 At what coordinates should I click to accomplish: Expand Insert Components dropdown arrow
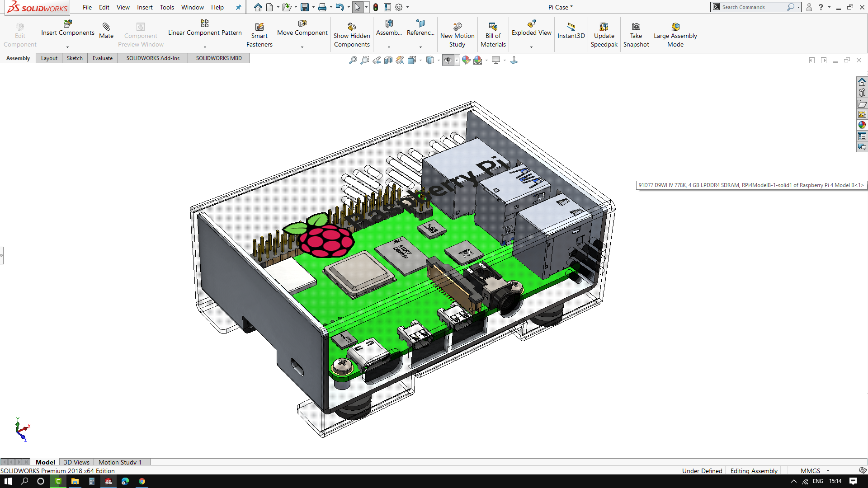[68, 47]
